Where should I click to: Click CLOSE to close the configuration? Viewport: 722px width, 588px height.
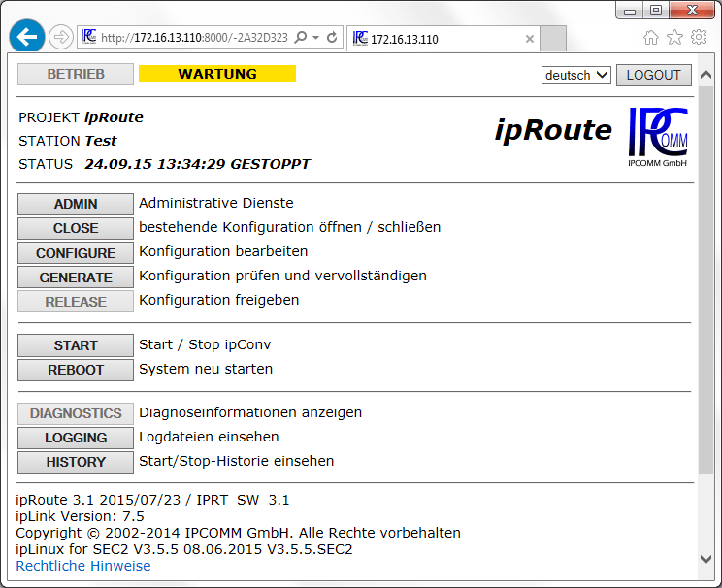[76, 228]
